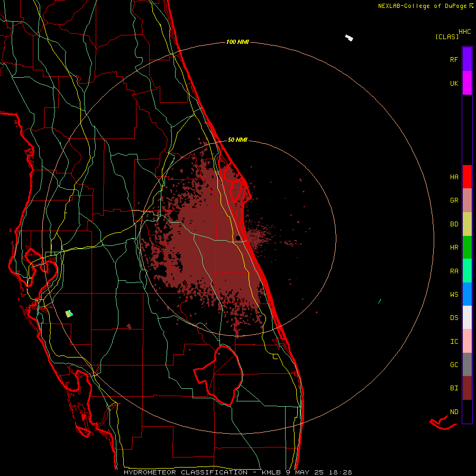Screen dimensions: 476x476
Task: Click the DS white legend swatch
Action: pyautogui.click(x=467, y=317)
